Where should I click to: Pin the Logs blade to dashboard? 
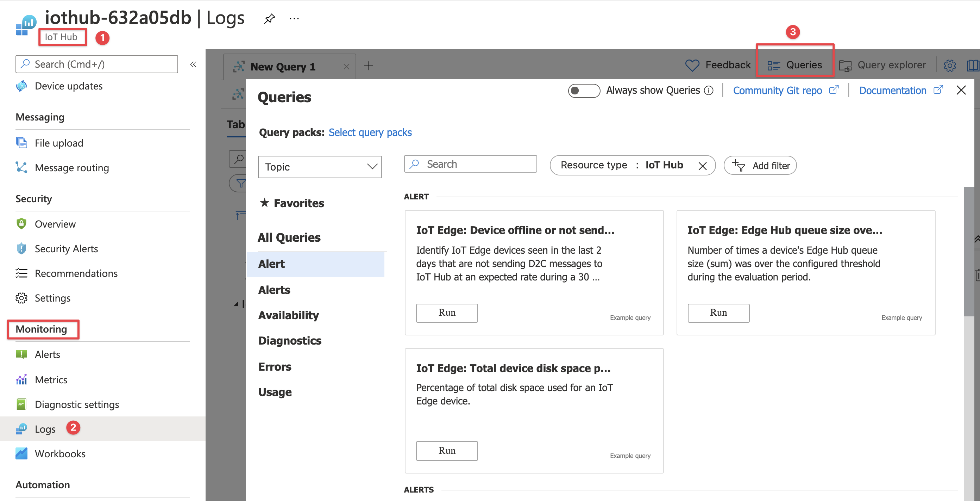tap(269, 18)
